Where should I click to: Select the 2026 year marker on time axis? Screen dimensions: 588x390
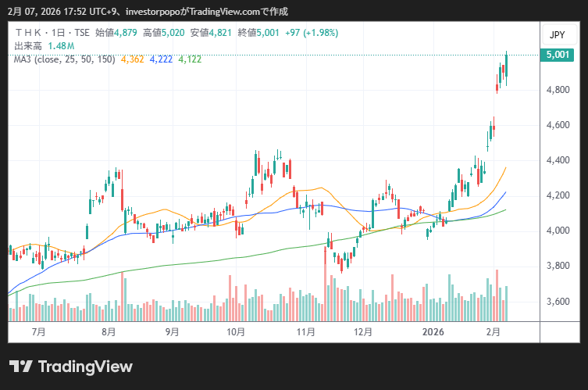(433, 331)
